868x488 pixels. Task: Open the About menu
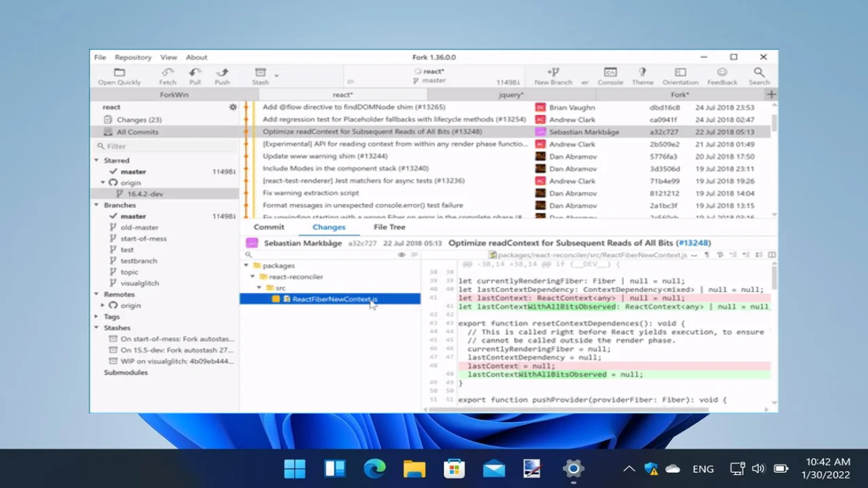(197, 58)
